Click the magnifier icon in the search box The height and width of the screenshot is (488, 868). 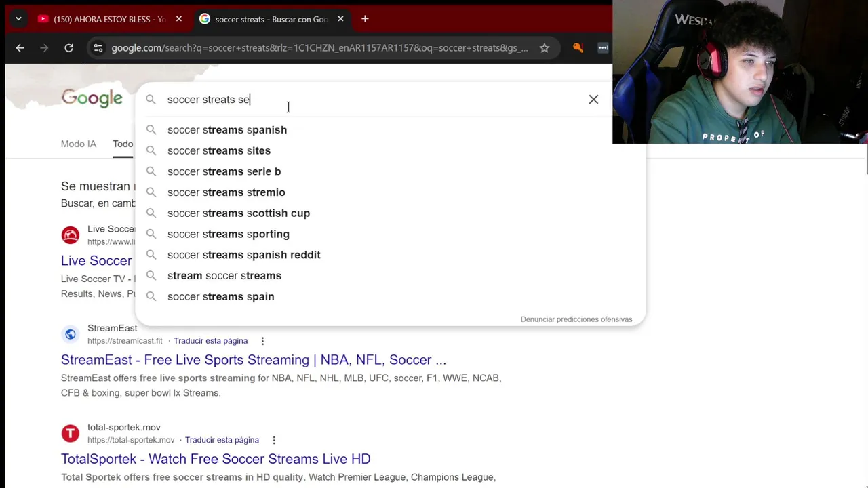coord(151,100)
